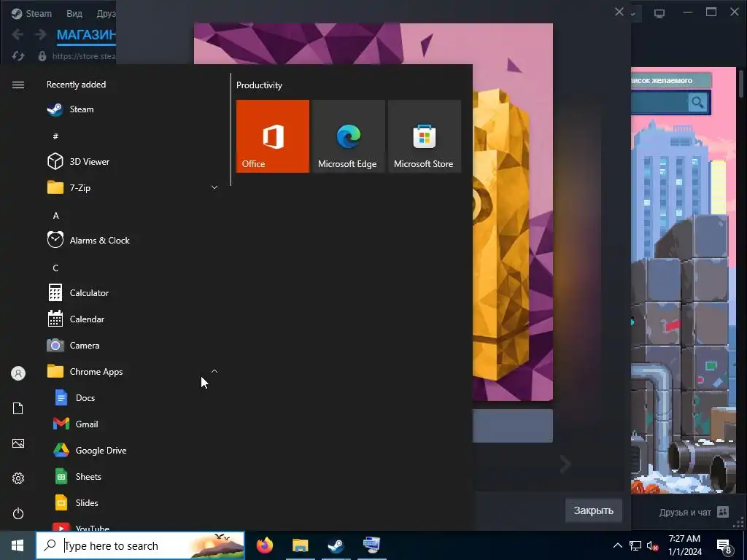Reload the Steam store page

pyautogui.click(x=18, y=56)
